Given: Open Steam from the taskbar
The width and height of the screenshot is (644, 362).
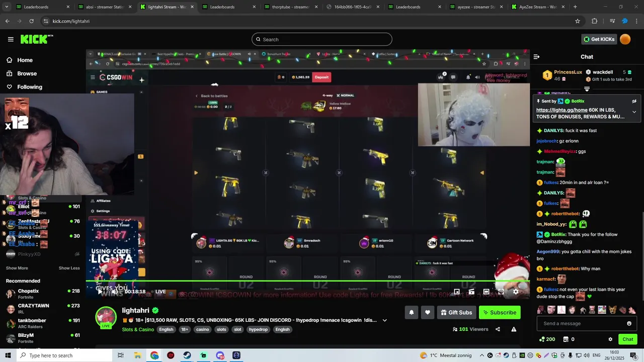Looking at the screenshot, I should [x=187, y=355].
